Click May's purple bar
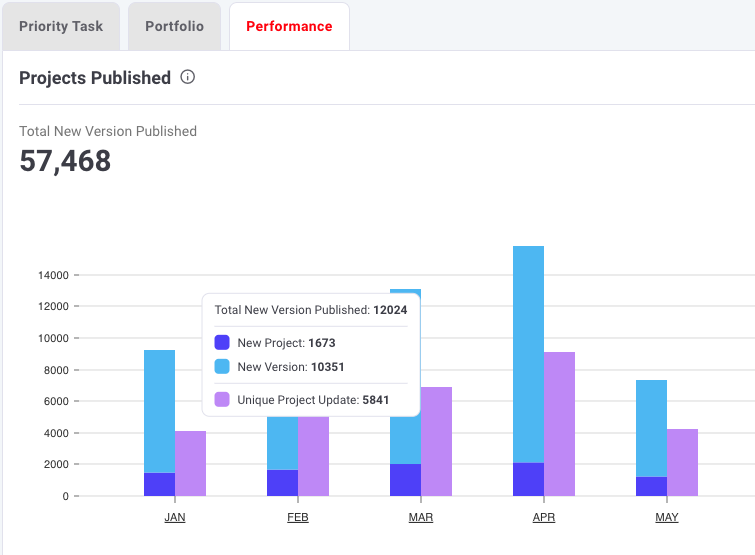The width and height of the screenshot is (755, 555). 682,462
